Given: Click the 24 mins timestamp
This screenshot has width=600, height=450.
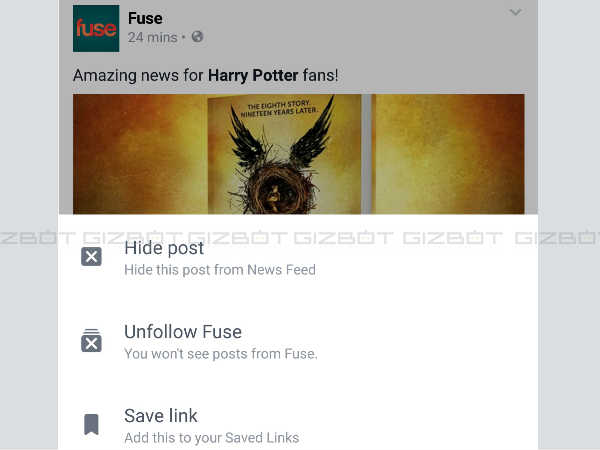Looking at the screenshot, I should coord(152,37).
